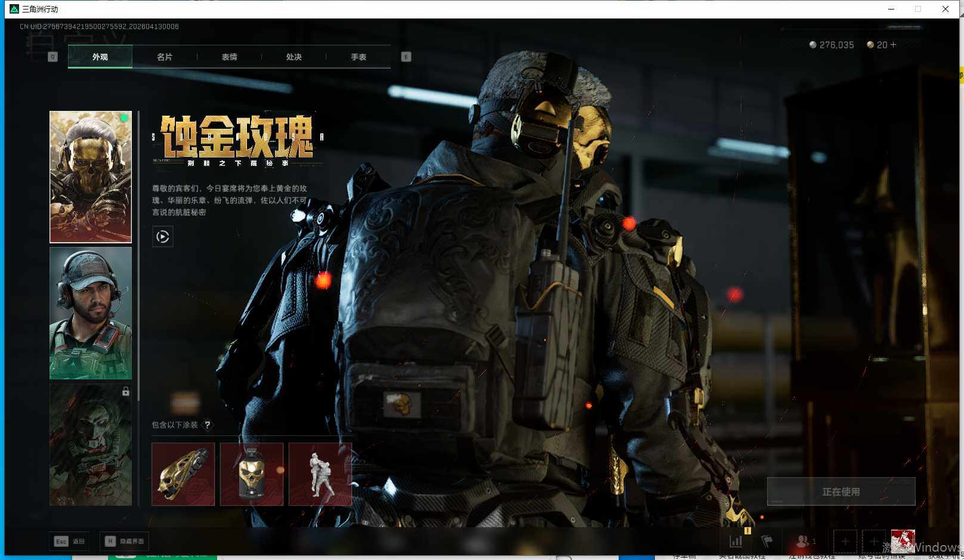Click the flag icon in bottom bar

pos(767,542)
